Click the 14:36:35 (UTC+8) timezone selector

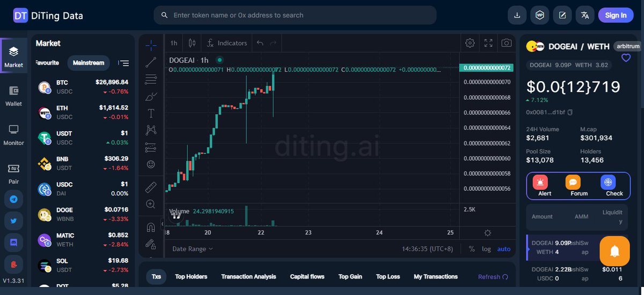pyautogui.click(x=428, y=249)
